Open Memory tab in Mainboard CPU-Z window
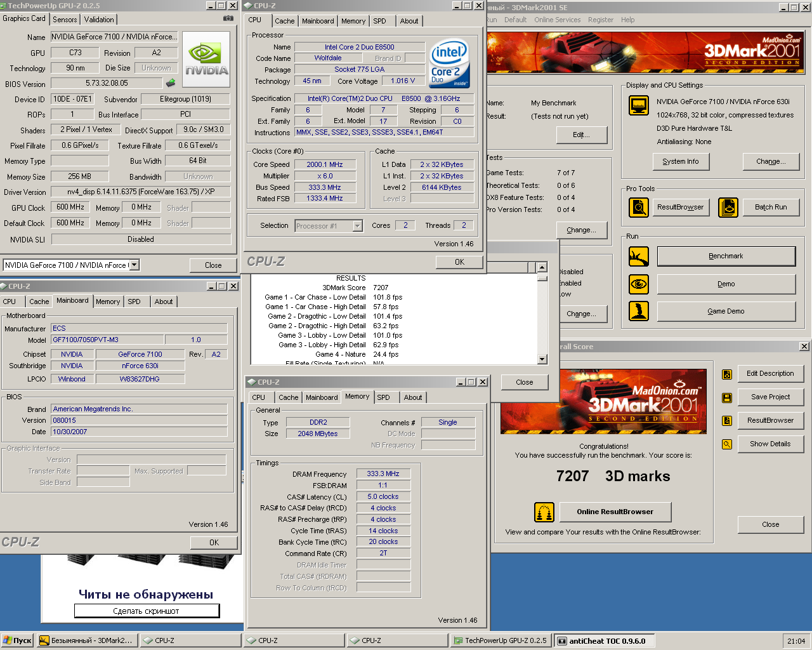This screenshot has height=650, width=812. 108,302
